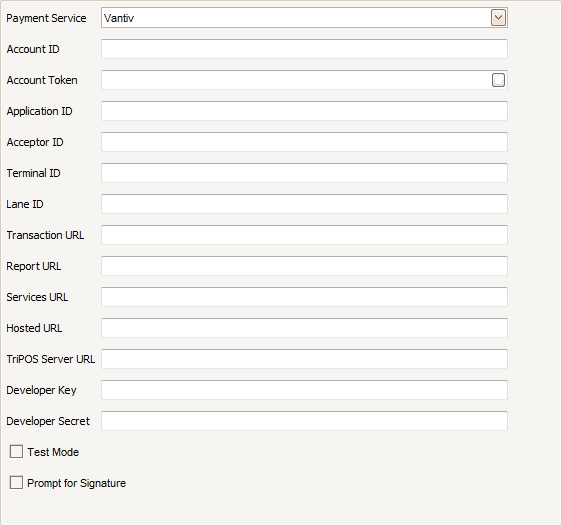Click the Hosted URL text field
This screenshot has height=526, width=562.
coord(304,328)
